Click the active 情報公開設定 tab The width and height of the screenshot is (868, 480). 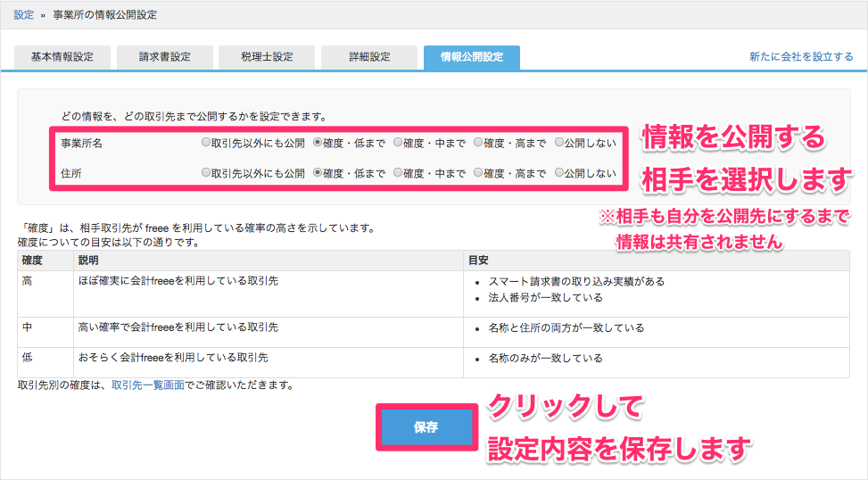[472, 57]
